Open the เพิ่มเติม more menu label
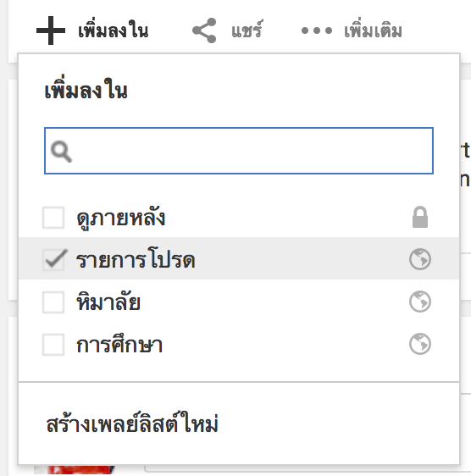471x476 pixels. (373, 30)
